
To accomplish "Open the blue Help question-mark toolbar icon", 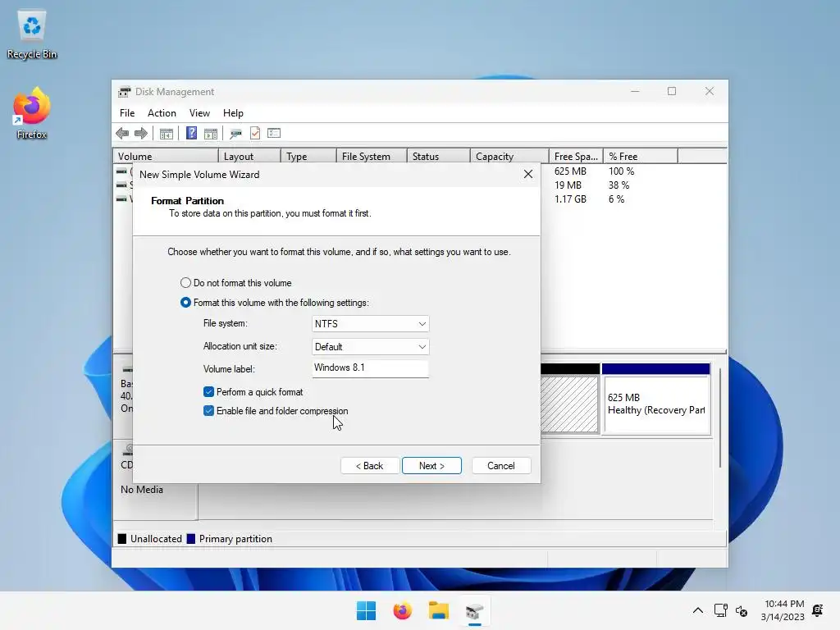I will (x=191, y=133).
